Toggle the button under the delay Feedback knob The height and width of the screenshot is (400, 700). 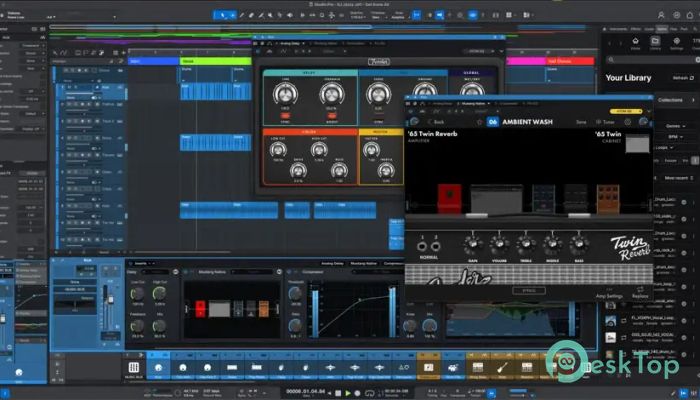pos(332,116)
